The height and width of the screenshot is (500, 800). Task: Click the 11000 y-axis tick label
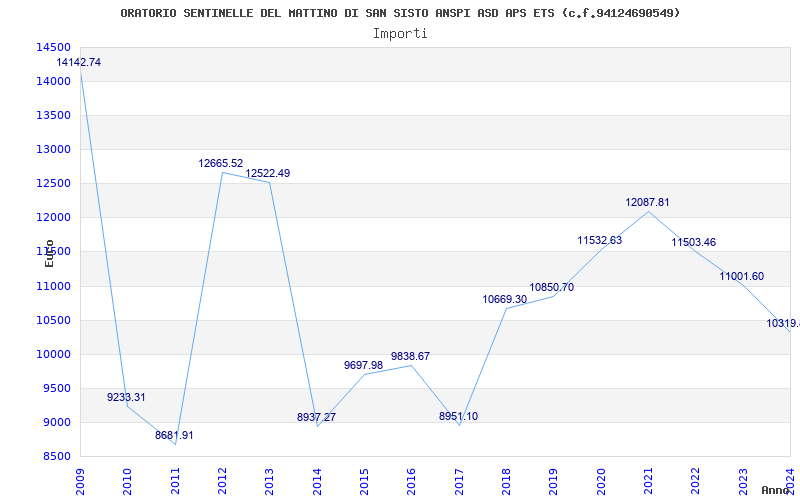pyautogui.click(x=54, y=286)
